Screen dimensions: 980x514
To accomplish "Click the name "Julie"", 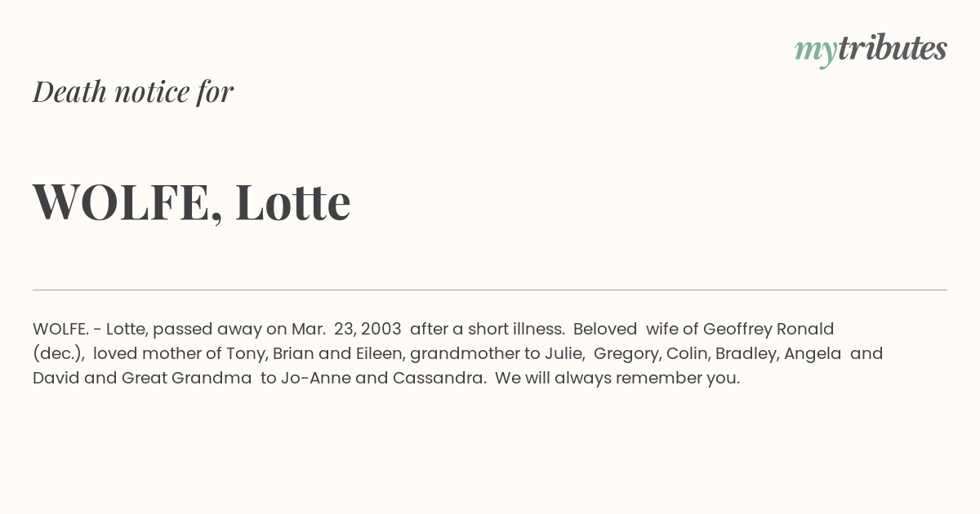I will point(565,353).
